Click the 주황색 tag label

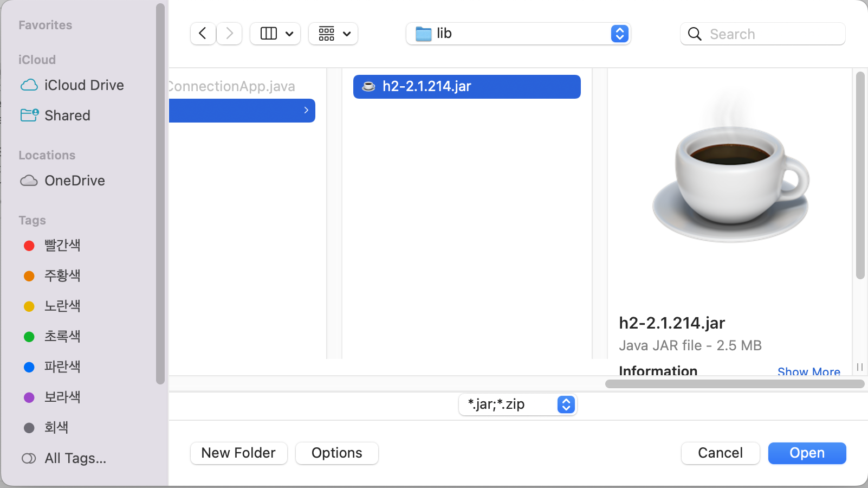[x=62, y=275]
